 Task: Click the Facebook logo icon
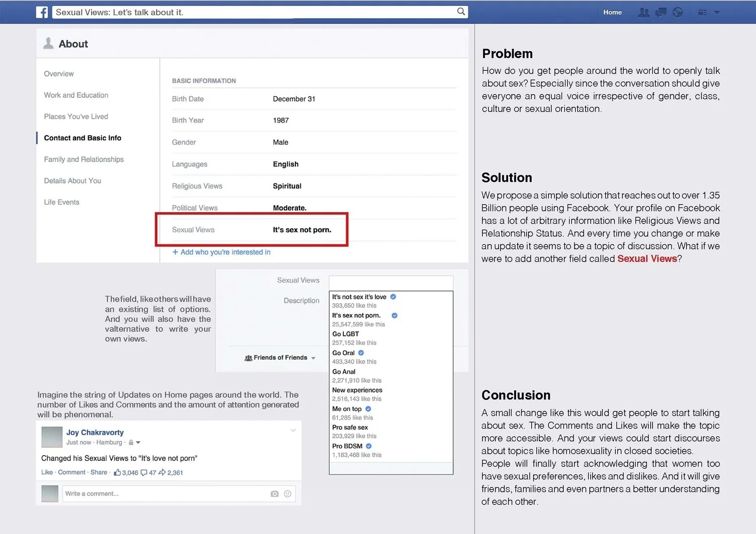tap(42, 12)
